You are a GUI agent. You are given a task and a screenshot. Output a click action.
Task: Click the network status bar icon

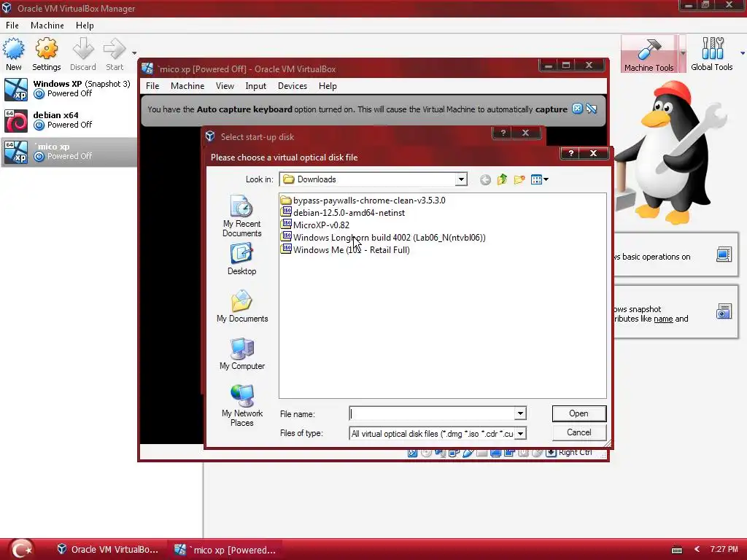(454, 452)
